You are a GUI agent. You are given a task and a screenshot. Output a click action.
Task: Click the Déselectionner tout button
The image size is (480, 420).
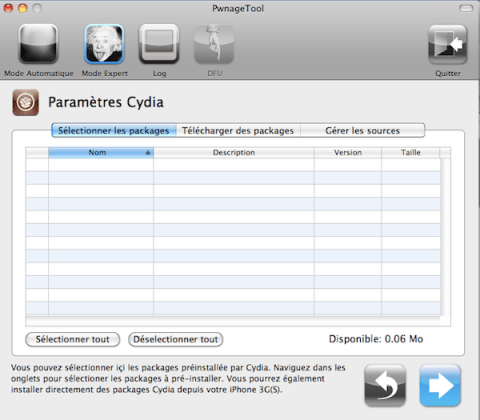click(x=176, y=339)
